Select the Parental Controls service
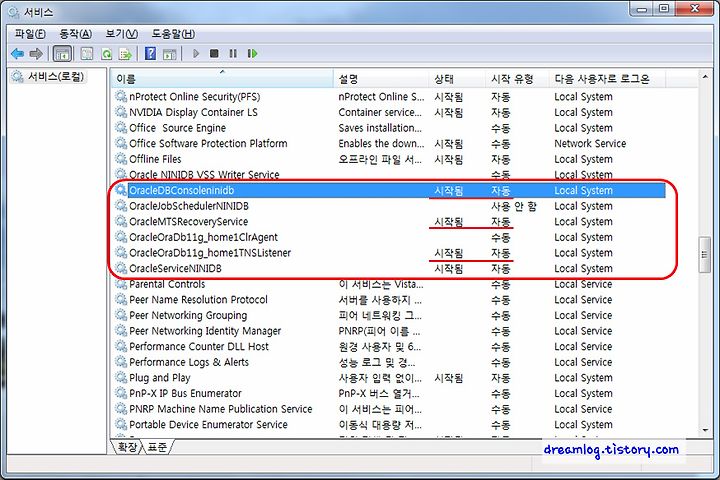The image size is (720, 480). 389,284
